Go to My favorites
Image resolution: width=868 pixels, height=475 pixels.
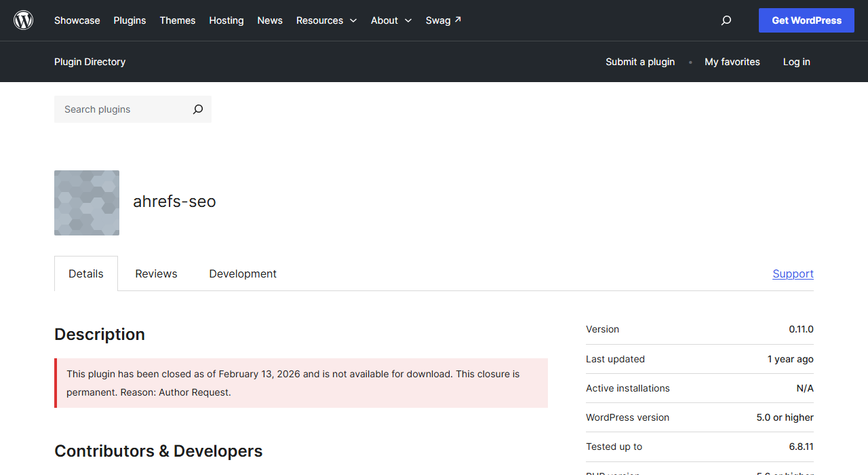click(x=732, y=62)
